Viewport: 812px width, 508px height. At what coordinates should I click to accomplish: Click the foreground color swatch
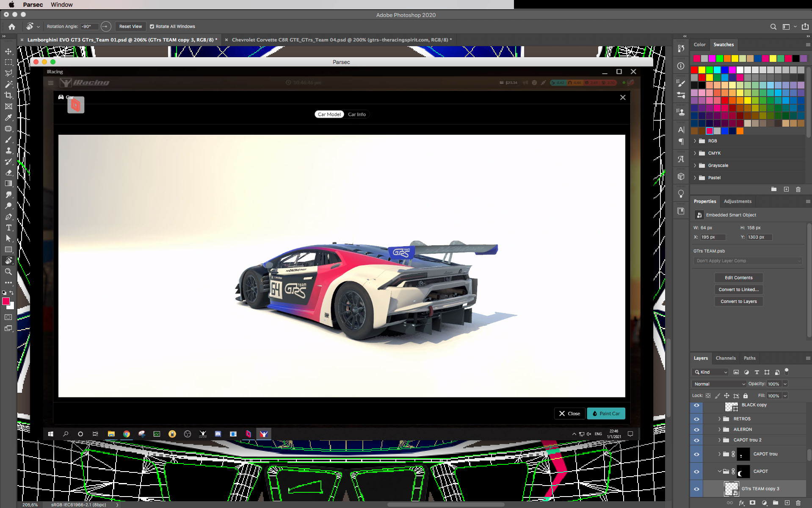6,301
